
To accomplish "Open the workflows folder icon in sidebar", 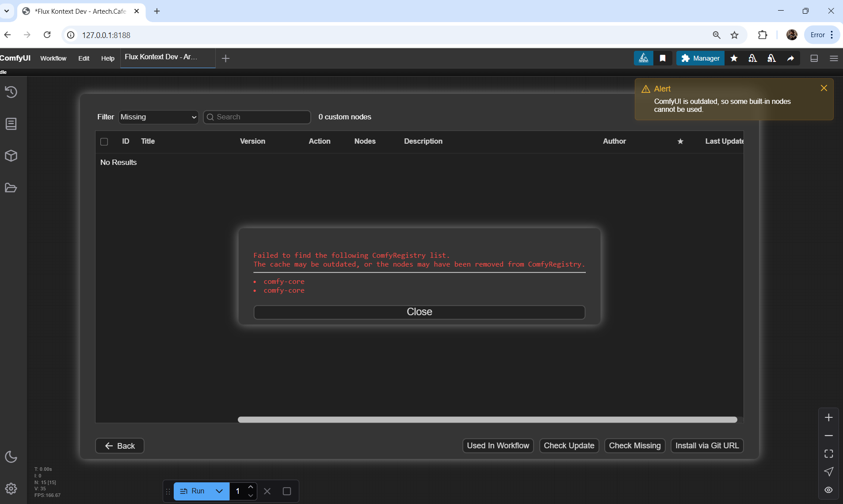I will (11, 188).
